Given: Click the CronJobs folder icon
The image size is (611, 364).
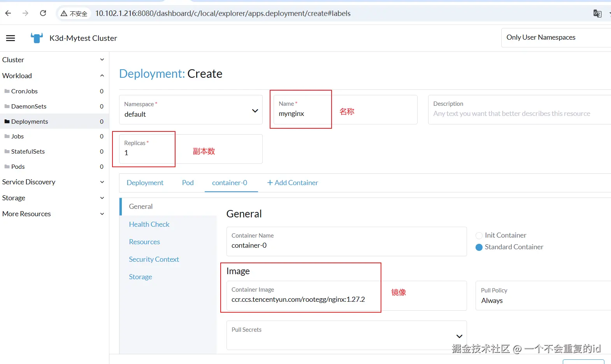Looking at the screenshot, I should pyautogui.click(x=7, y=91).
